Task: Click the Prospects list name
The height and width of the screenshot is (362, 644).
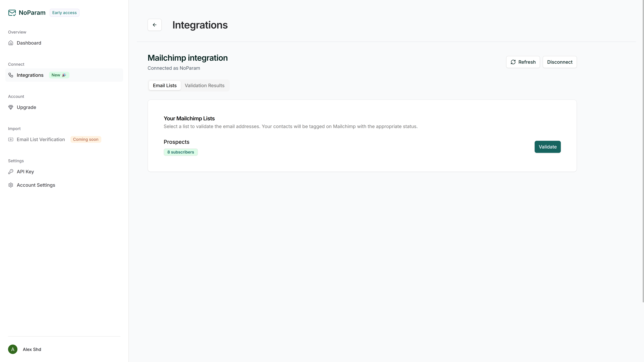Action: click(177, 142)
